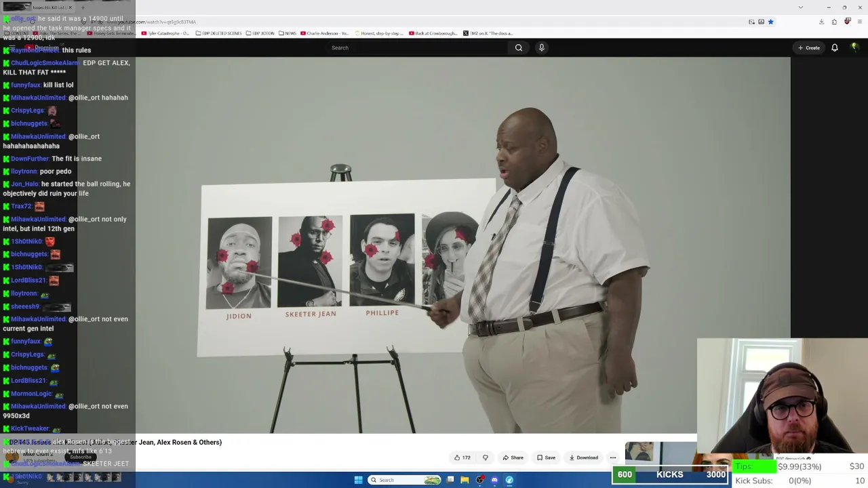Dislike the video with thumbs-down
The image size is (868, 488).
tap(485, 457)
